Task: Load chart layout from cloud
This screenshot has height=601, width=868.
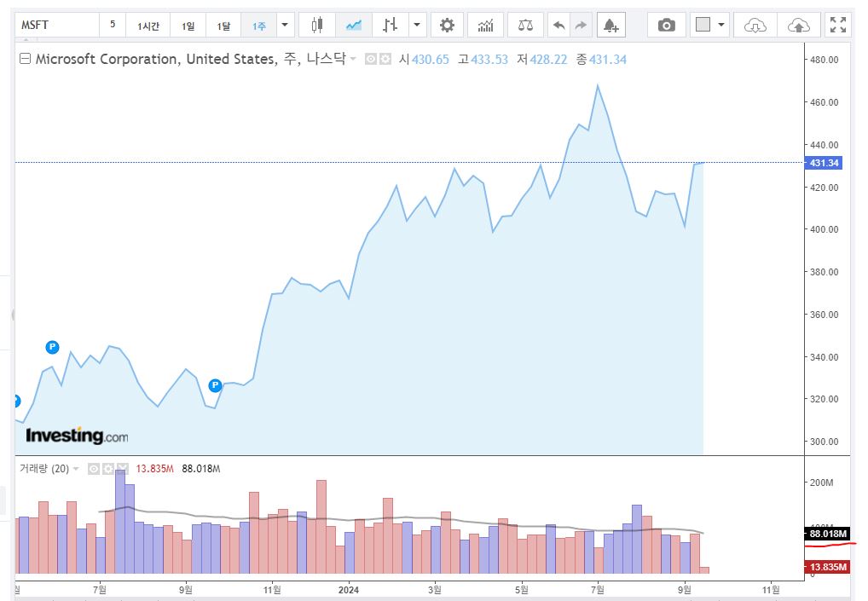Action: point(755,25)
